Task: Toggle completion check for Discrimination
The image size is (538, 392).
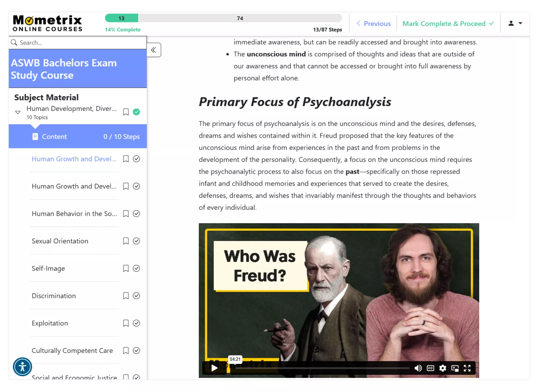Action: 136,296
